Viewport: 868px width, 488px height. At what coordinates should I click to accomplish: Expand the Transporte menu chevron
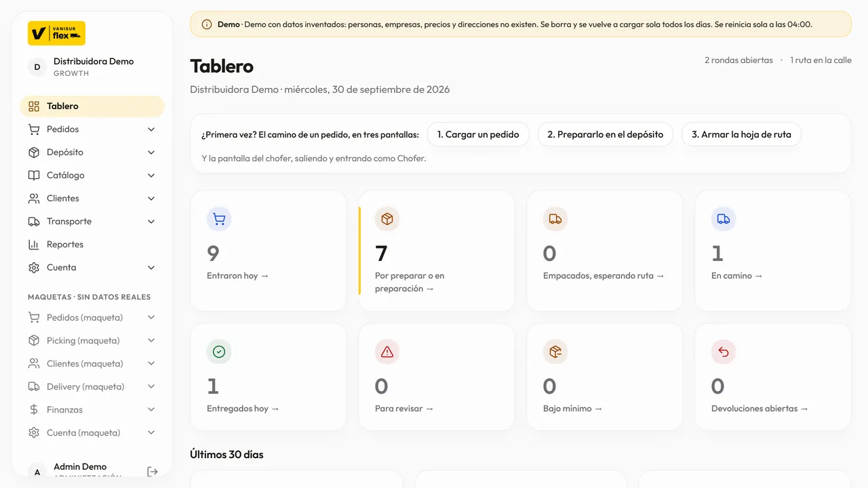click(x=151, y=222)
